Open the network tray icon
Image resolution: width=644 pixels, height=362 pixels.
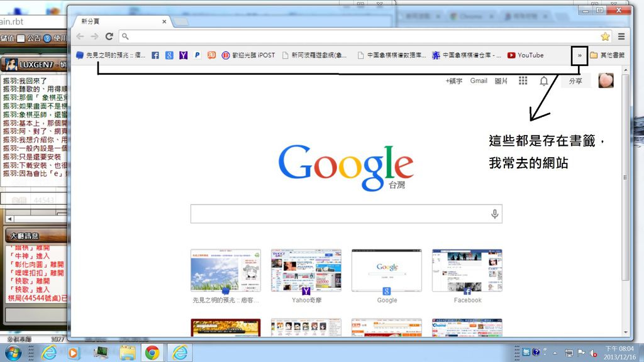click(x=569, y=353)
